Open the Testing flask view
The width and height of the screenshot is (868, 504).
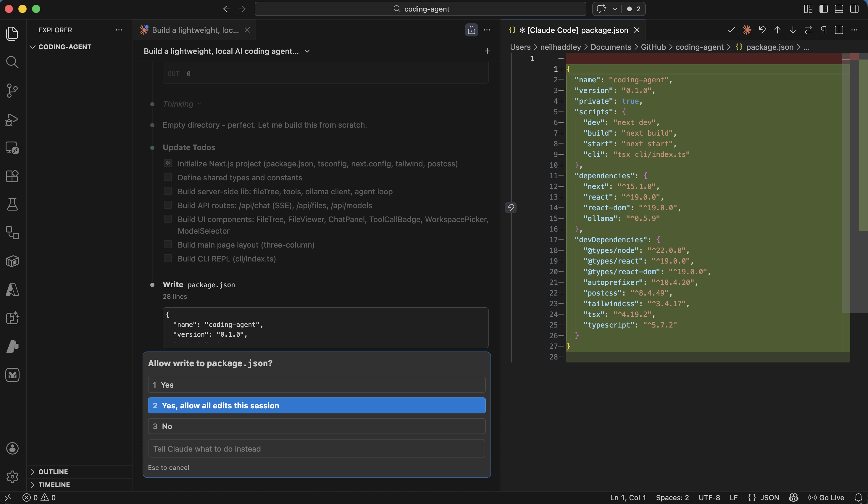[x=12, y=204]
